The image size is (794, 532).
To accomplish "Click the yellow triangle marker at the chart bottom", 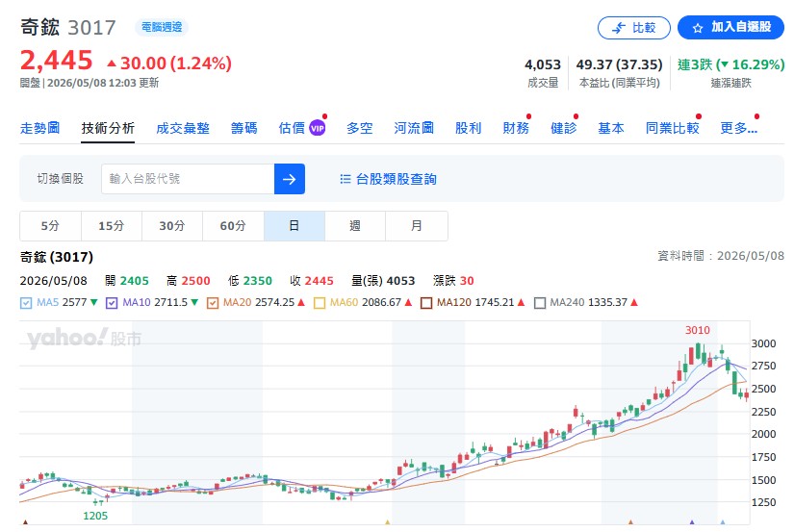I will pyautogui.click(x=388, y=521).
